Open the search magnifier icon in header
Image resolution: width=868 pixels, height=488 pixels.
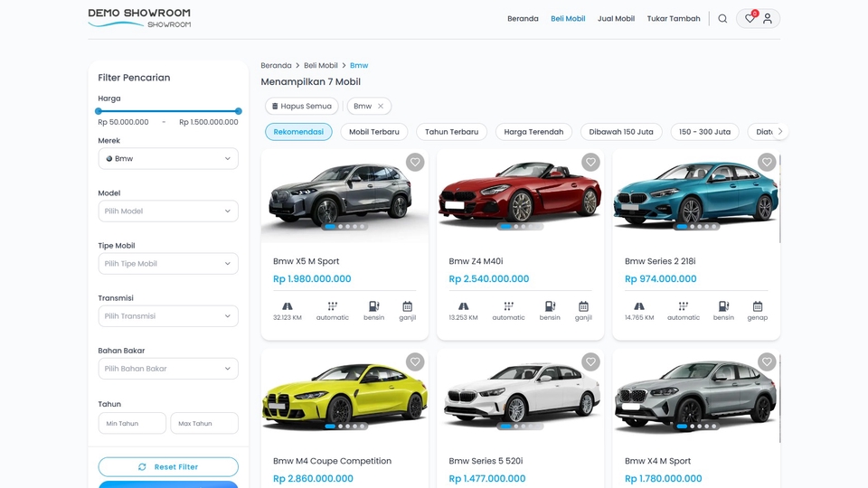pos(722,19)
